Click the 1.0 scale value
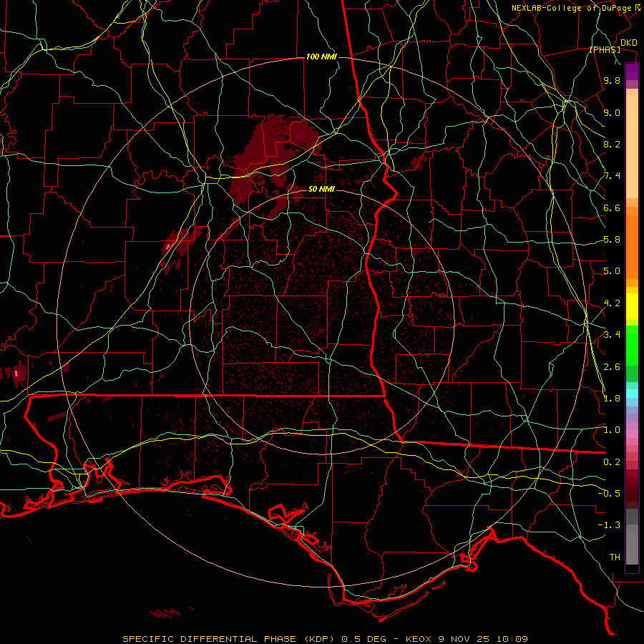 coord(612,430)
